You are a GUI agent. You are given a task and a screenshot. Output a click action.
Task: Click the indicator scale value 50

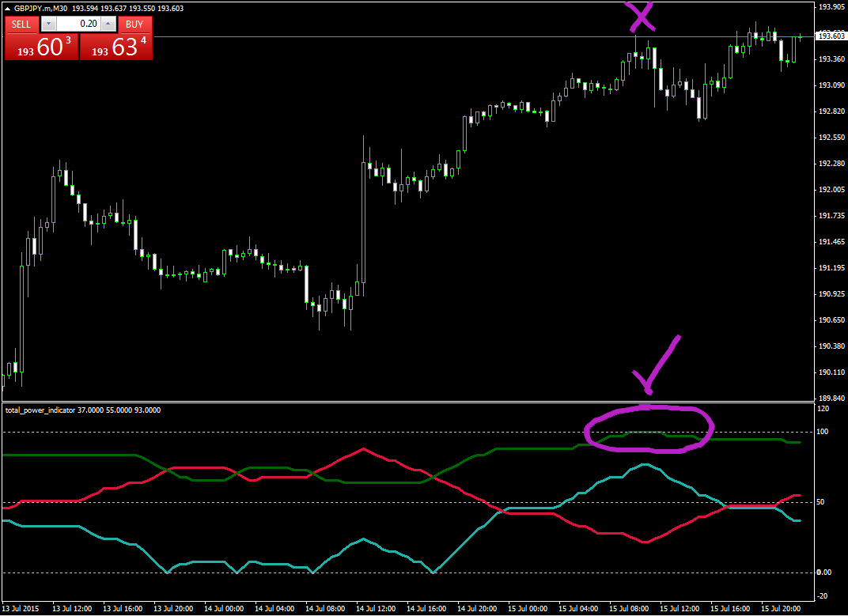click(821, 502)
